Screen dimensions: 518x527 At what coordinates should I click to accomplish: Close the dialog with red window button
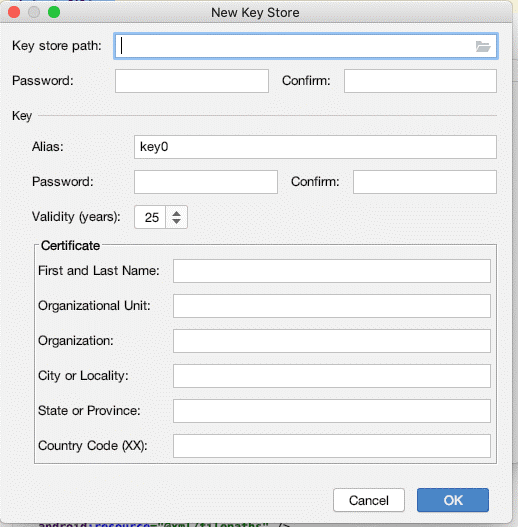(x=14, y=12)
